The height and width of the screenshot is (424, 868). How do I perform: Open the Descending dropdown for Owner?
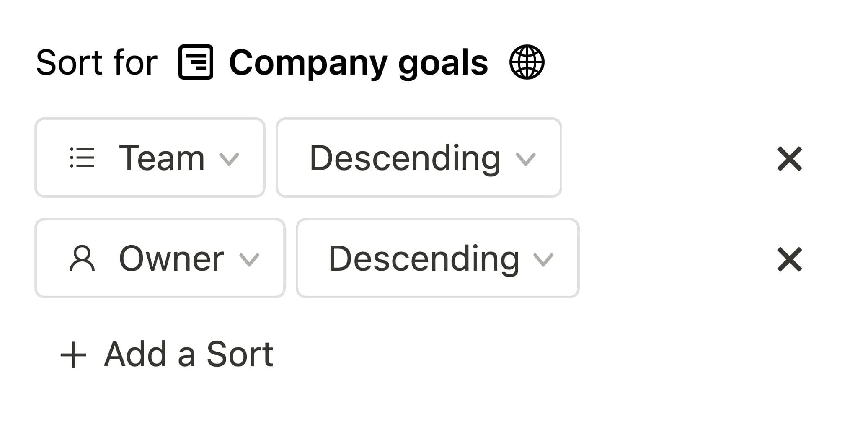437,260
